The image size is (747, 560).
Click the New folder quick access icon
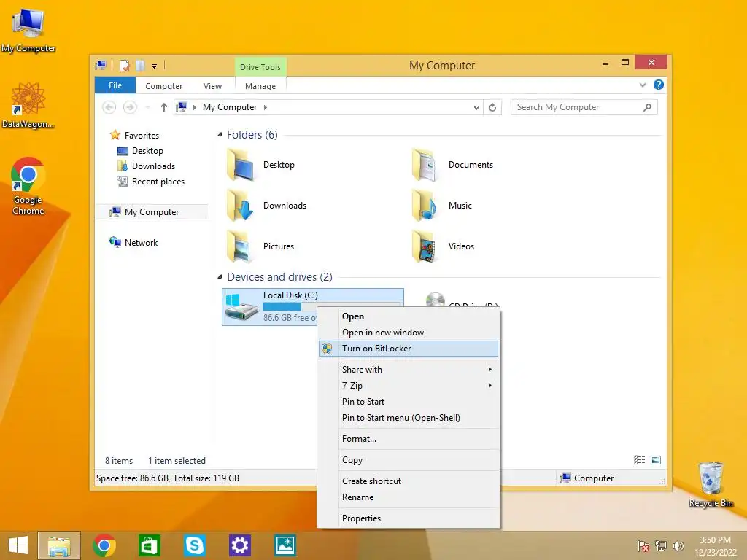click(140, 66)
